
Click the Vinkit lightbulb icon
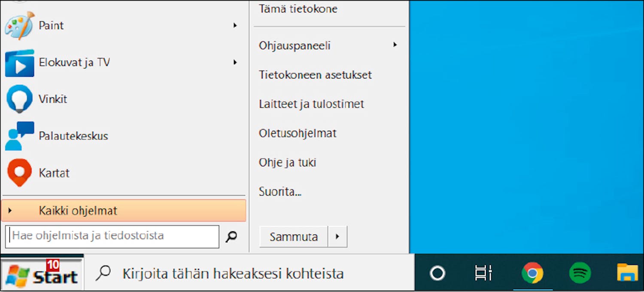[19, 99]
